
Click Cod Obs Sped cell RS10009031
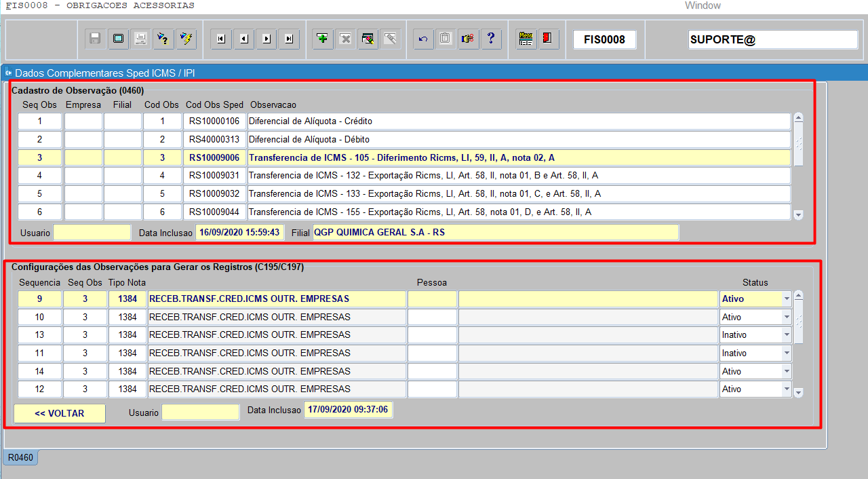[x=214, y=176]
